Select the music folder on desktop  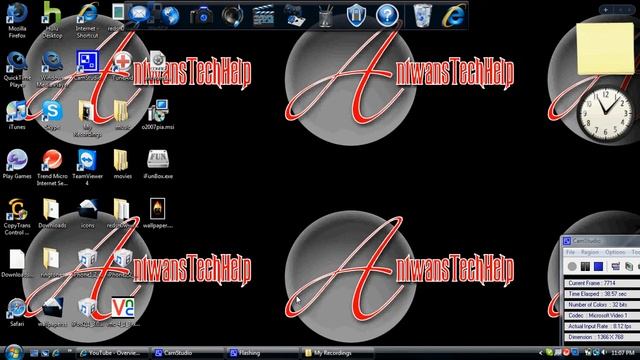[x=122, y=115]
